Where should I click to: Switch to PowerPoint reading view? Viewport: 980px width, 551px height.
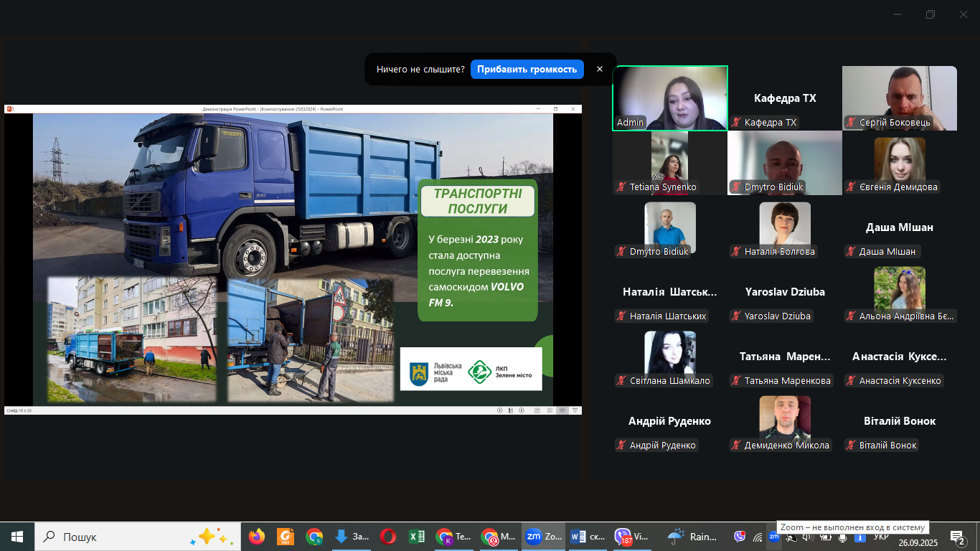tap(562, 410)
